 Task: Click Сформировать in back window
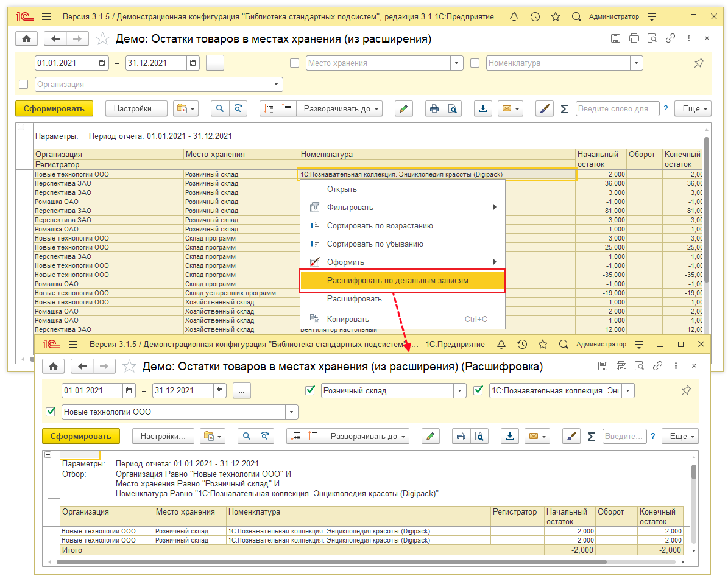pos(54,108)
